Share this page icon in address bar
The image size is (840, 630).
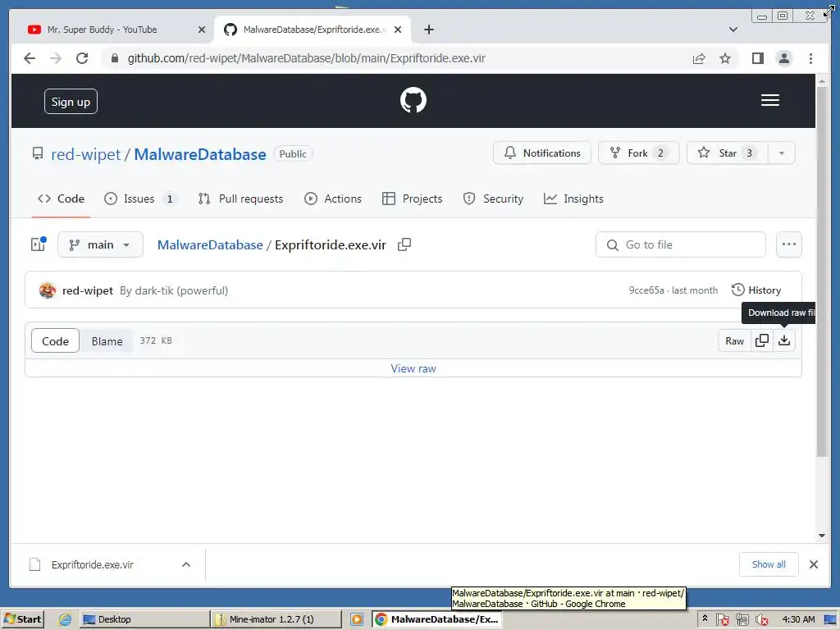click(699, 58)
